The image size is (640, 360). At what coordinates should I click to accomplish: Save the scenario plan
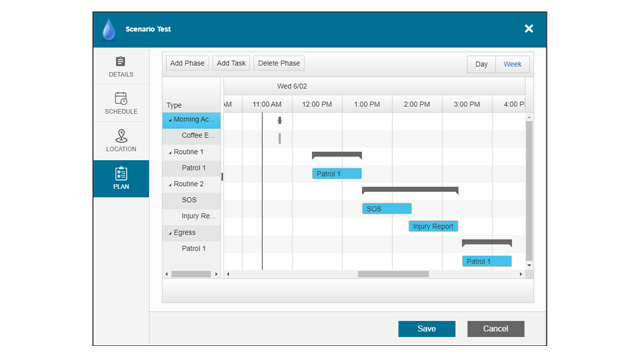point(427,329)
